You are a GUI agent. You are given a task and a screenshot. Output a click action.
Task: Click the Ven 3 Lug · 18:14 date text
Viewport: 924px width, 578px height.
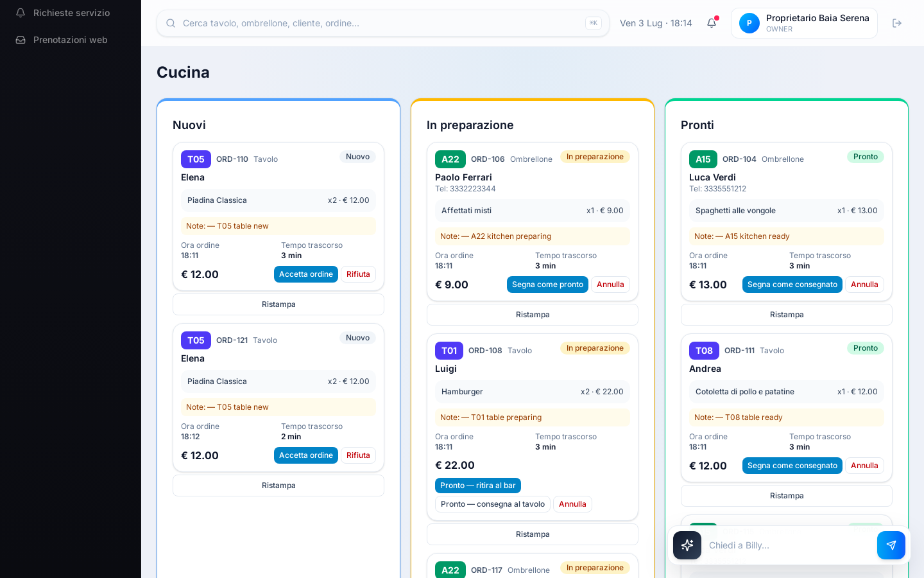click(x=656, y=23)
